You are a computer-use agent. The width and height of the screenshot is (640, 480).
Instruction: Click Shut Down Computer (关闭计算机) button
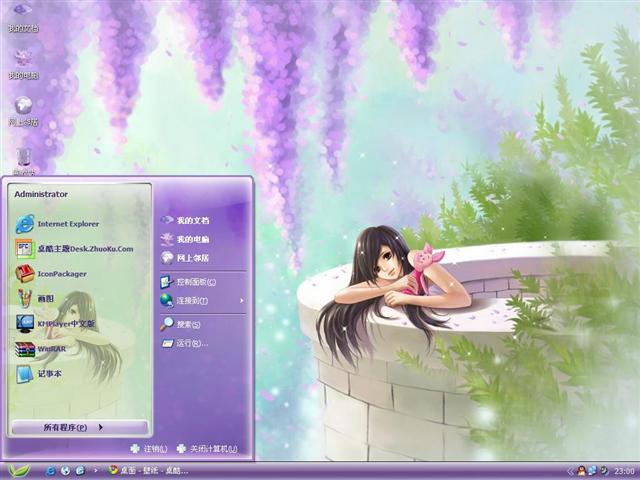[207, 449]
